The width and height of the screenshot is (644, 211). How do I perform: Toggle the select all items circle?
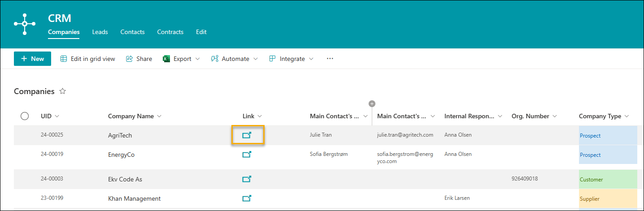[25, 116]
